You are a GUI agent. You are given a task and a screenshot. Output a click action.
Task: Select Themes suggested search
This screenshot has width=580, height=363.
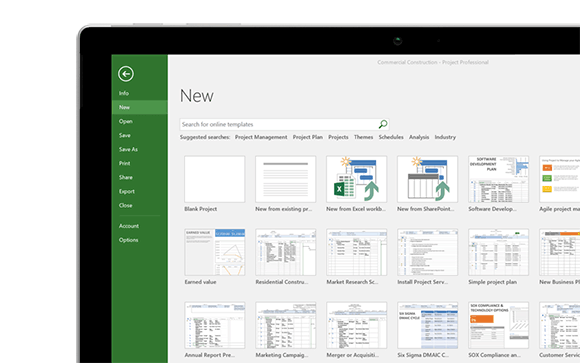tap(363, 137)
